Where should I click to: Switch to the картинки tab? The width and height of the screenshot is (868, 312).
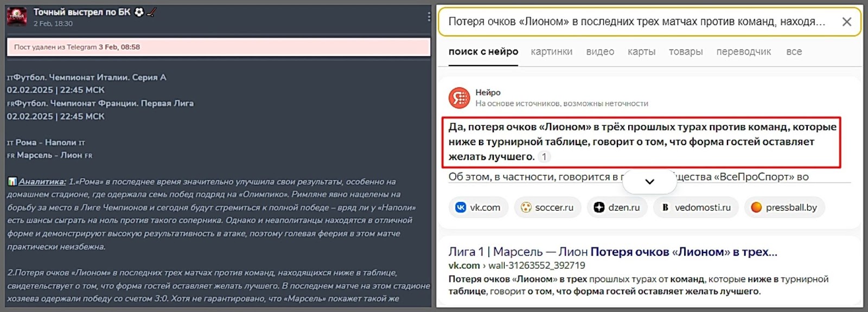click(x=552, y=52)
